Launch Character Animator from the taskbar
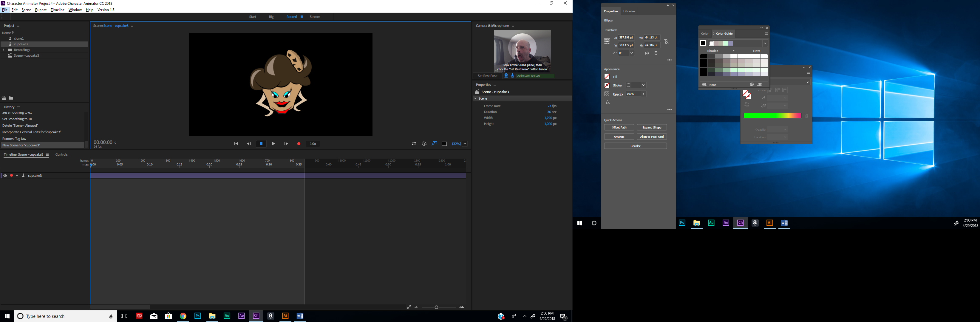Image resolution: width=980 pixels, height=322 pixels. click(256, 315)
